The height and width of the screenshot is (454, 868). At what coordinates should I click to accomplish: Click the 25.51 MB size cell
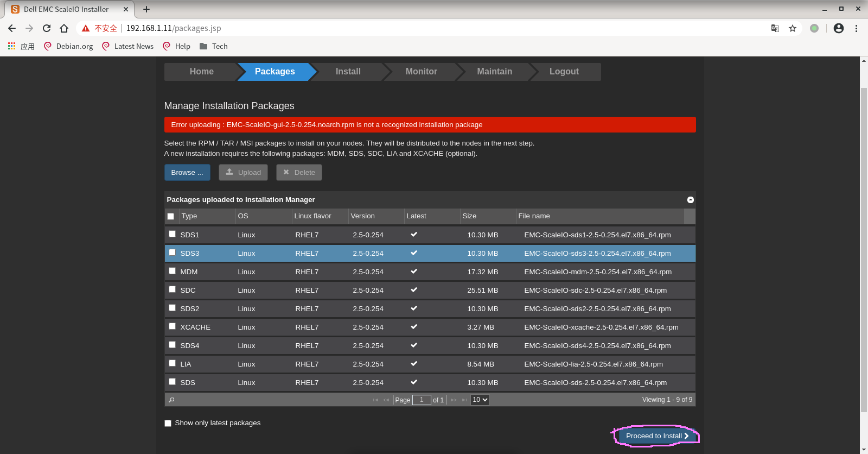pos(483,291)
